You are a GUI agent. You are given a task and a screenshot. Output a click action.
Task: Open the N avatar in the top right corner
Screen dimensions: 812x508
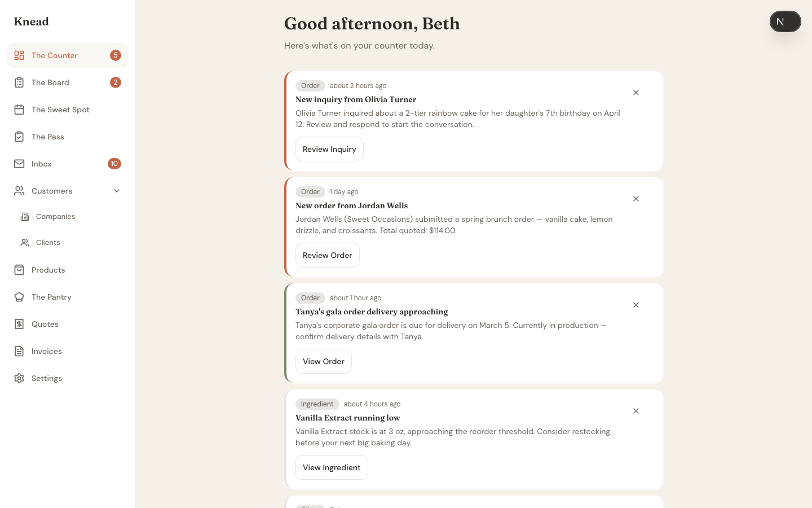coord(785,21)
